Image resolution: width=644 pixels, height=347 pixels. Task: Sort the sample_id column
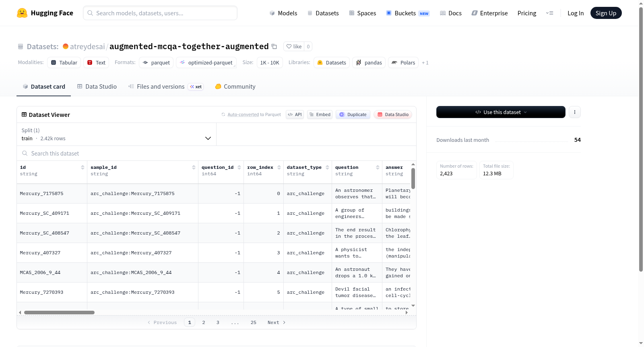[x=194, y=167]
